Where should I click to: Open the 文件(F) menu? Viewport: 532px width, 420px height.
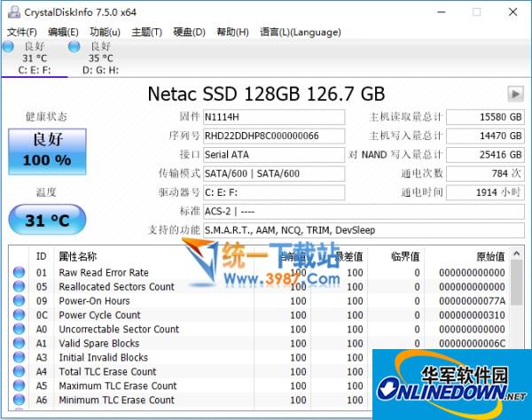click(x=21, y=32)
